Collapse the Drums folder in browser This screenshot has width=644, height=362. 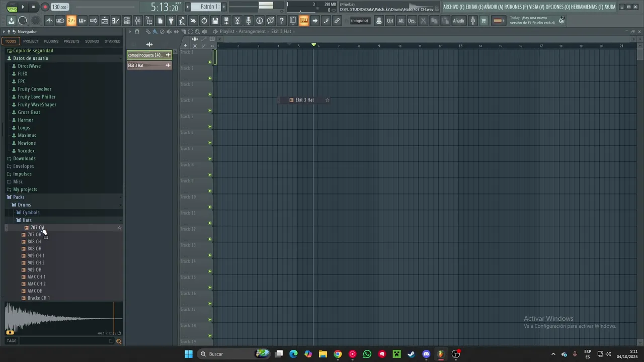point(24,205)
